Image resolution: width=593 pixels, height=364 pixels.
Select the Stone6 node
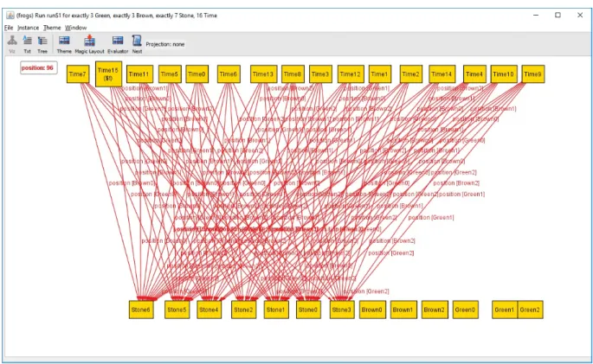pyautogui.click(x=141, y=310)
